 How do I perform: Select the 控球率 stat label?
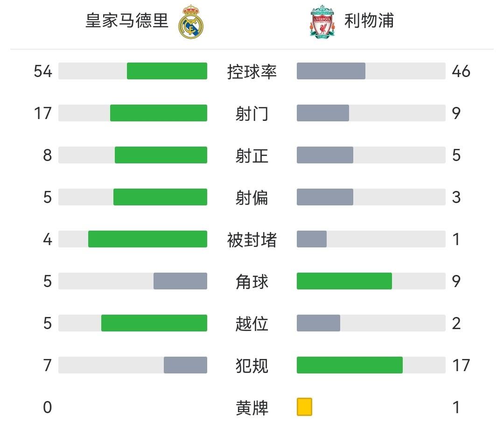252,71
